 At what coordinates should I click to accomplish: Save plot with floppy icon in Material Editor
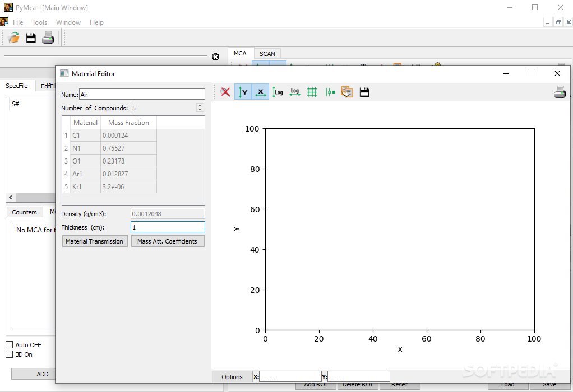pos(364,92)
